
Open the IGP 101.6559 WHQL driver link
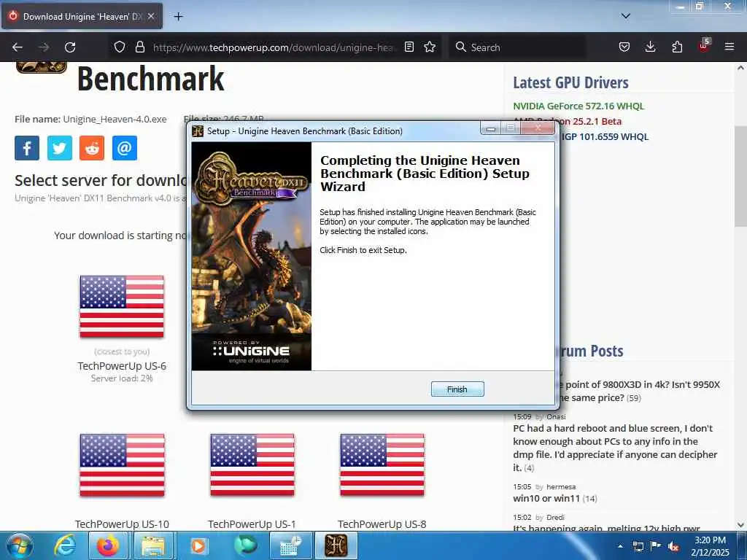coord(605,136)
